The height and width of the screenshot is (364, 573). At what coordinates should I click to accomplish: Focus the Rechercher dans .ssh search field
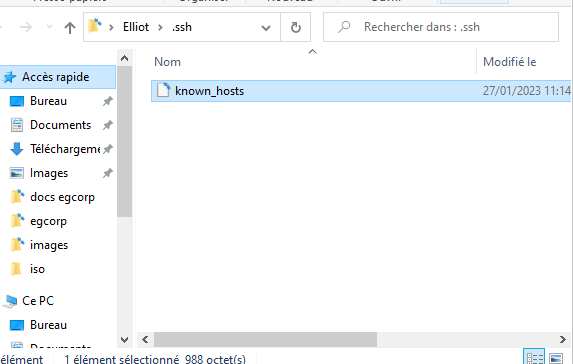(x=441, y=27)
